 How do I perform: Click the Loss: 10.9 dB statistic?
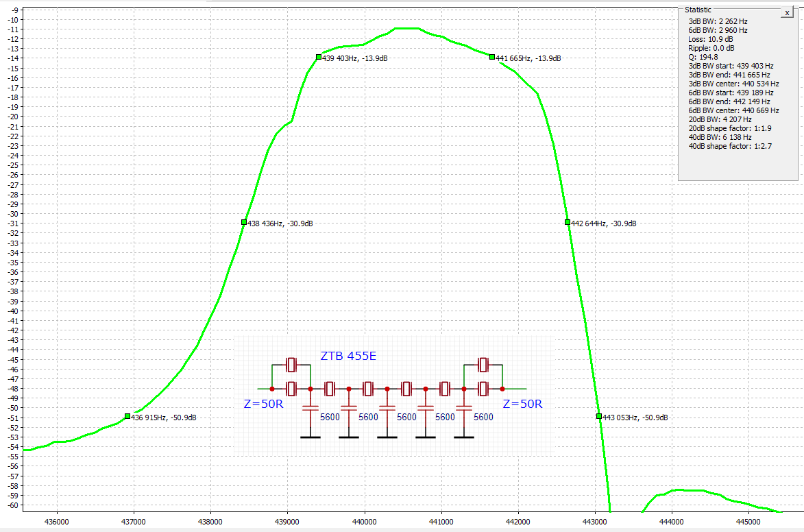tap(710, 39)
